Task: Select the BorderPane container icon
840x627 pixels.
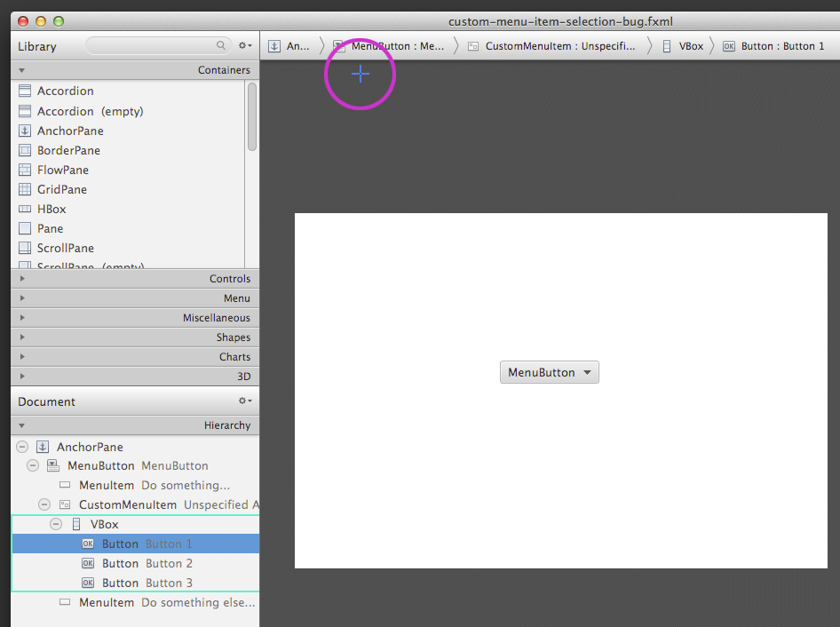Action: (x=25, y=150)
